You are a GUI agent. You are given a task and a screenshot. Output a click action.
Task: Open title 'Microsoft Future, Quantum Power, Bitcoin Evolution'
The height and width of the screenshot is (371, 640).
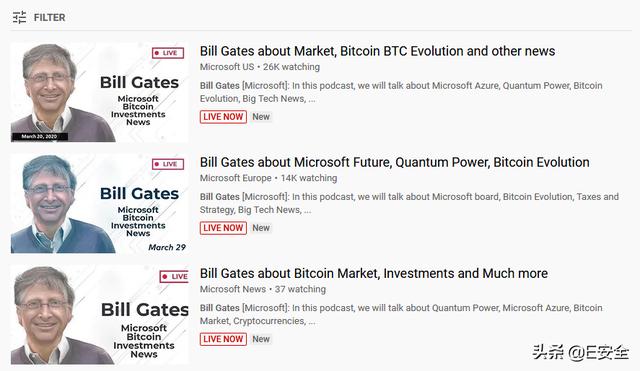coord(395,162)
